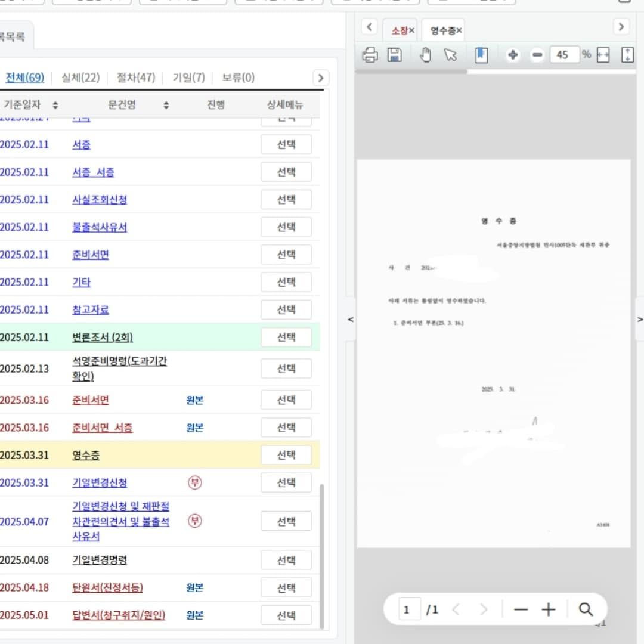Open 기타 document link
The height and width of the screenshot is (644, 644).
(x=81, y=282)
